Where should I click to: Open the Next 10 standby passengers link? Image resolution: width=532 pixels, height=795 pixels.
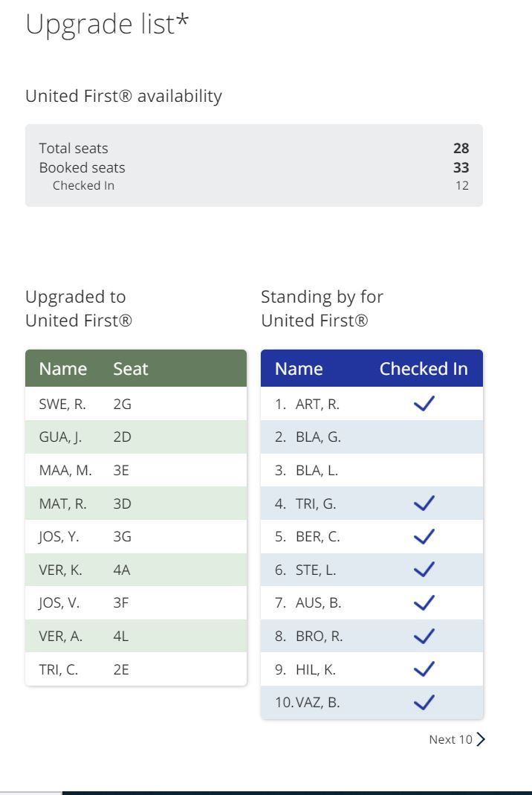[x=450, y=739]
